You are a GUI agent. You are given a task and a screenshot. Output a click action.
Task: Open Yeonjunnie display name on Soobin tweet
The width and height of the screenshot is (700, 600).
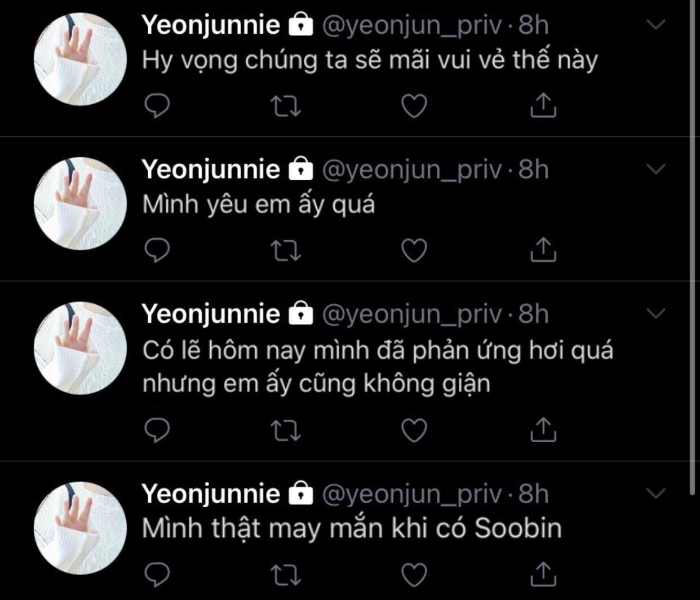210,494
